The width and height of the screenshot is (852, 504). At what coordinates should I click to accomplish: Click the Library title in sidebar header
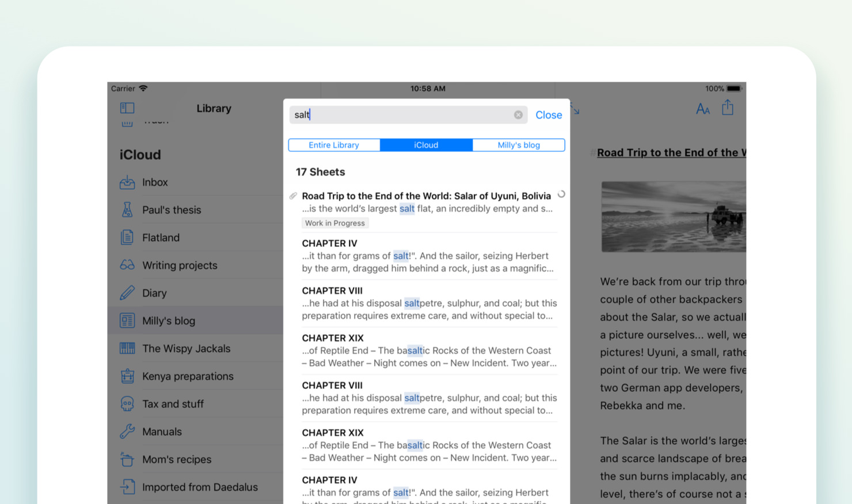click(214, 108)
